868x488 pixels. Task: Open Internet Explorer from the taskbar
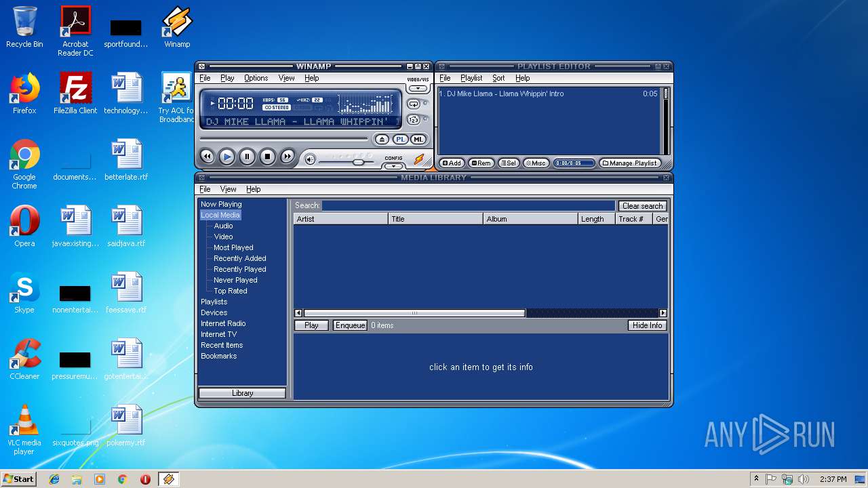coord(54,479)
